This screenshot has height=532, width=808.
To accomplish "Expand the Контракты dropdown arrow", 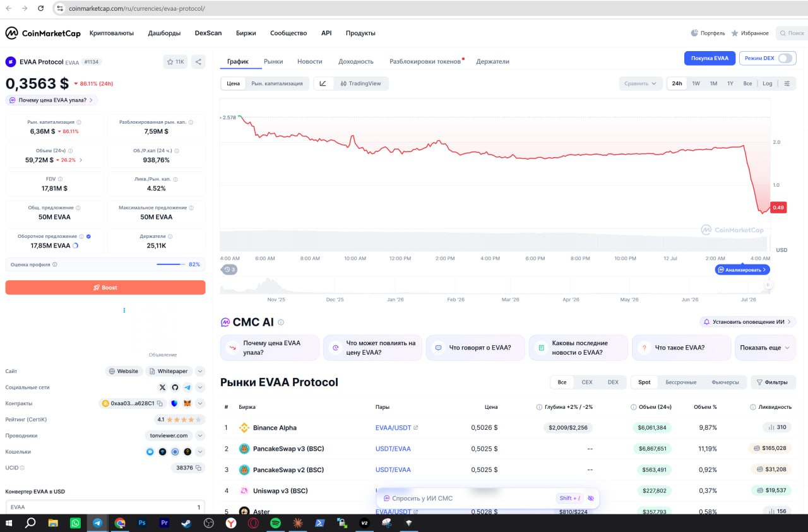I will click(x=200, y=403).
